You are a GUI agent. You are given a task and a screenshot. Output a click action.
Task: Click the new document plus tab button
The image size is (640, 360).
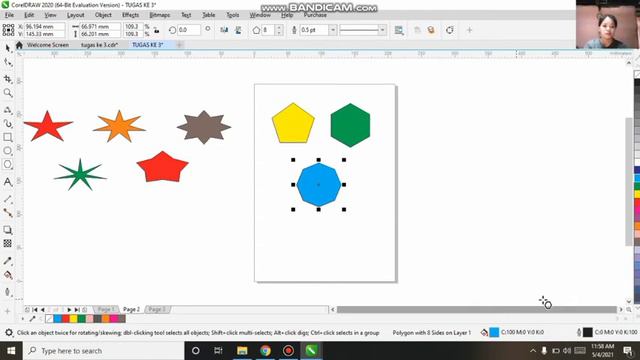point(180,45)
